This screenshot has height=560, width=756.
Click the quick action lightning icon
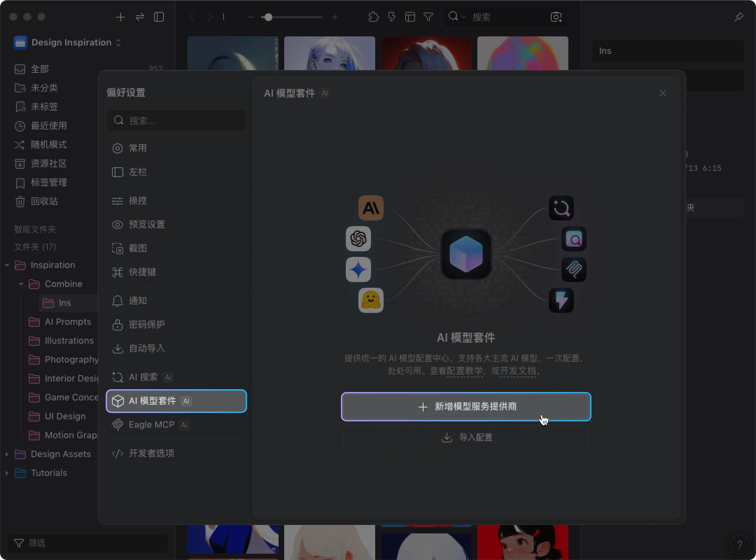(392, 17)
